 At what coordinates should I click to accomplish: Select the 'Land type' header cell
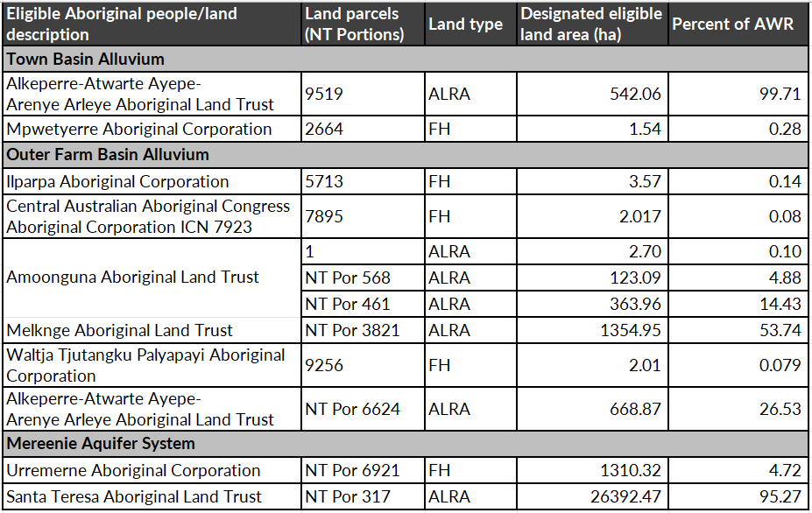[x=465, y=25]
